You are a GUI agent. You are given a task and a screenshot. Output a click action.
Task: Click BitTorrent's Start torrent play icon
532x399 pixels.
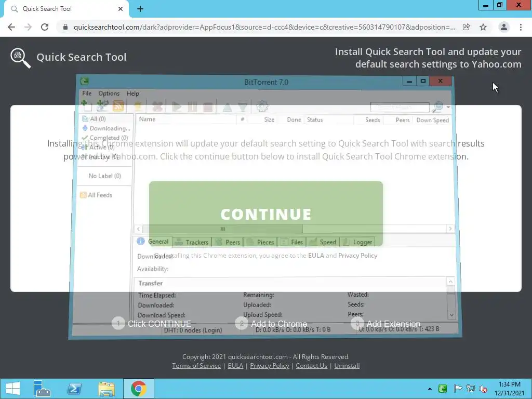[177, 107]
